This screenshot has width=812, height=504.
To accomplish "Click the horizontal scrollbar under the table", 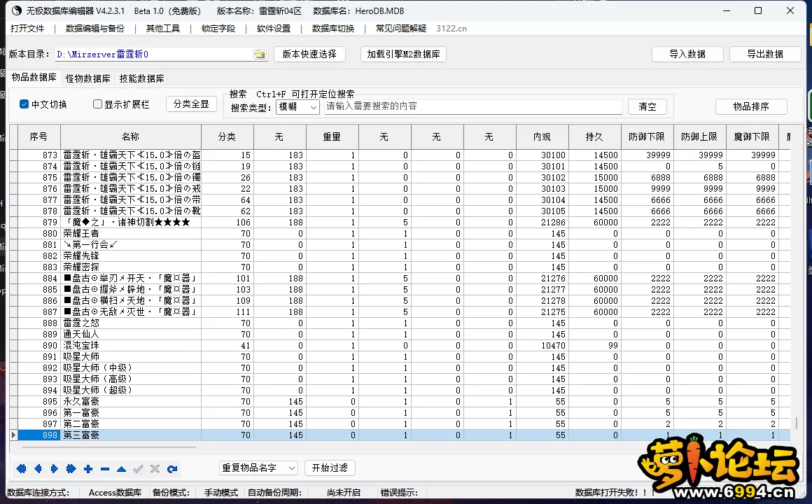I will 108,447.
